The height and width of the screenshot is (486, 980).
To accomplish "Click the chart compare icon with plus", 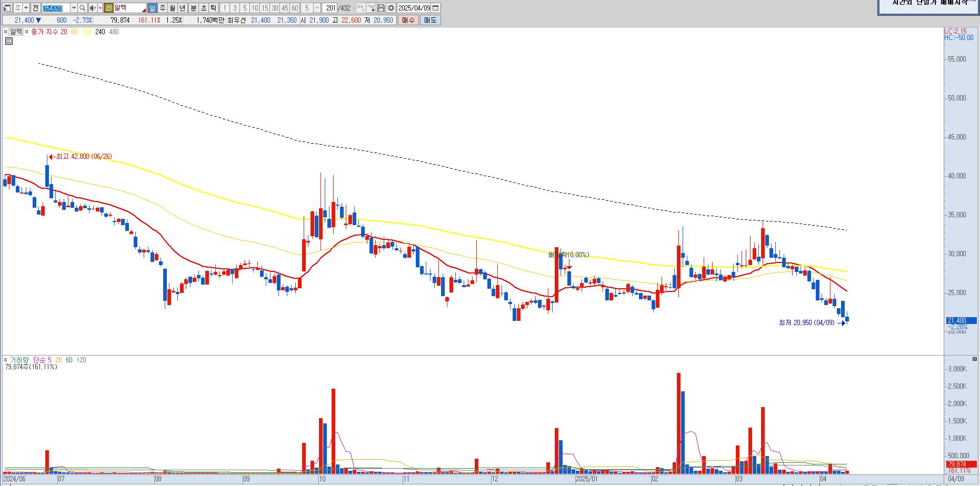I will tap(361, 8).
